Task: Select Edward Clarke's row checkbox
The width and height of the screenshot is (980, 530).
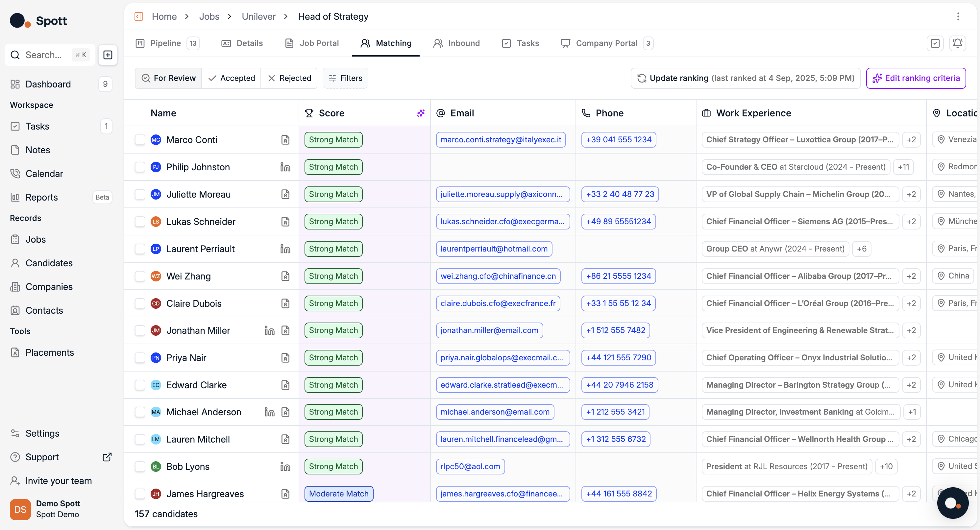Action: pos(140,385)
